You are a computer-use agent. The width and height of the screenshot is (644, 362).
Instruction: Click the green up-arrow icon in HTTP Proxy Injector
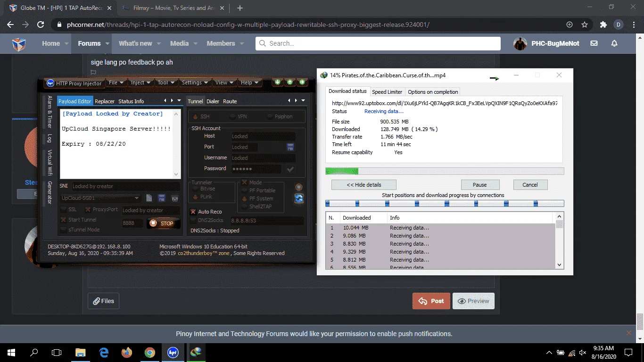pos(290,82)
